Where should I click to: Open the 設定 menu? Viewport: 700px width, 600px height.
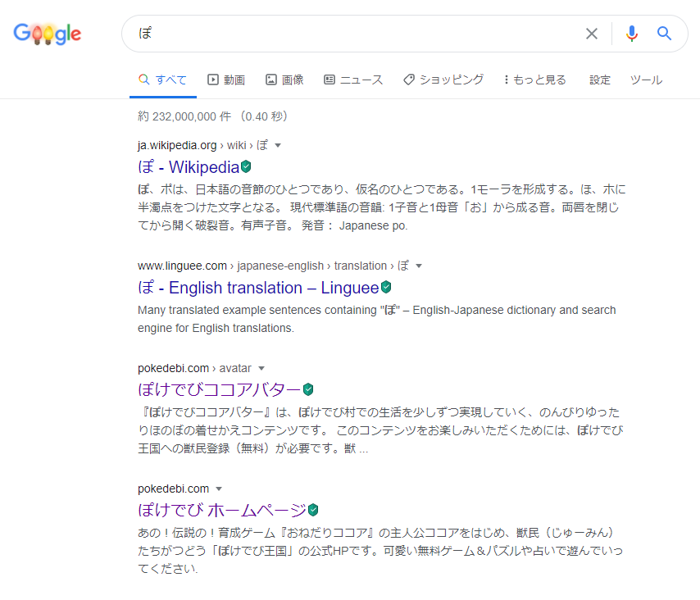pos(599,80)
